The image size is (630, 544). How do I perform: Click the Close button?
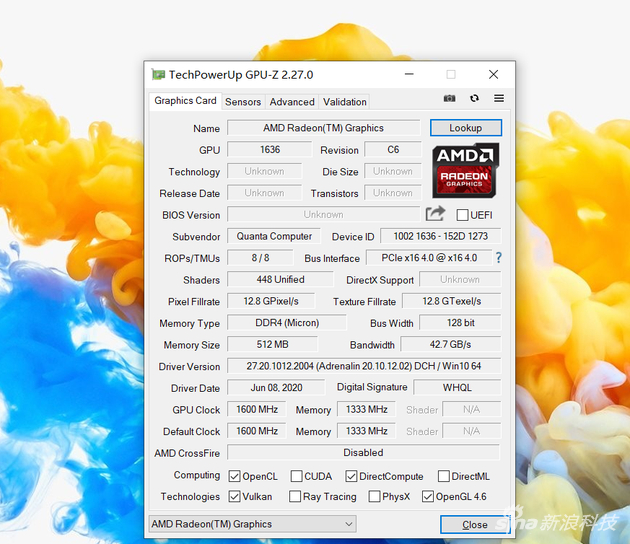pyautogui.click(x=475, y=525)
